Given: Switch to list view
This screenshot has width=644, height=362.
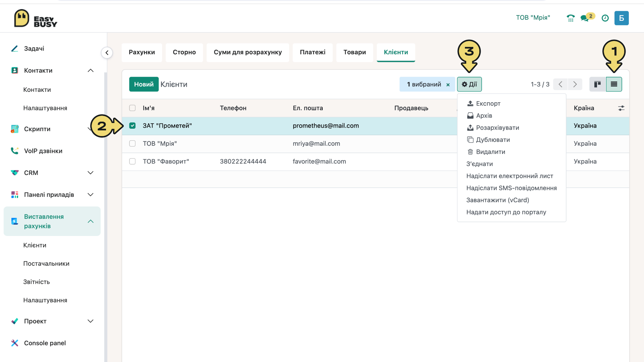Looking at the screenshot, I should pos(614,84).
